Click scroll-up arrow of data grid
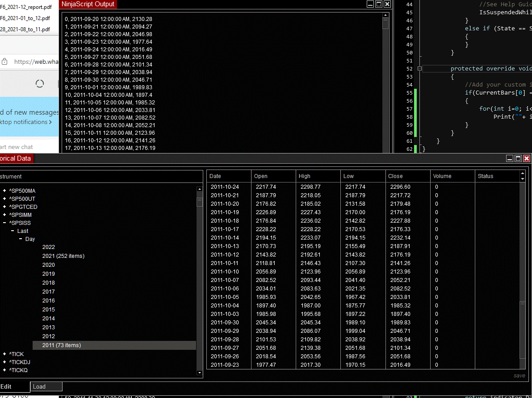 (523, 174)
